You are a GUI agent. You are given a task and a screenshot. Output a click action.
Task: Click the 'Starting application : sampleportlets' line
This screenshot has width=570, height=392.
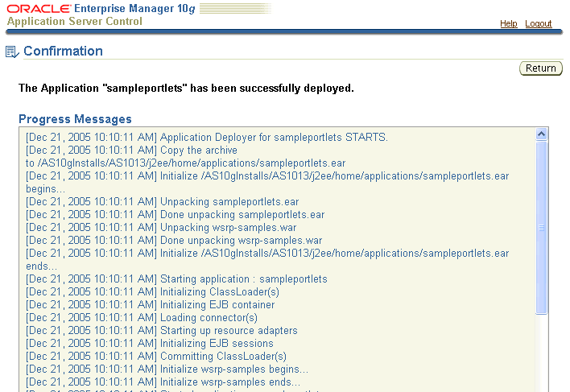(x=176, y=279)
